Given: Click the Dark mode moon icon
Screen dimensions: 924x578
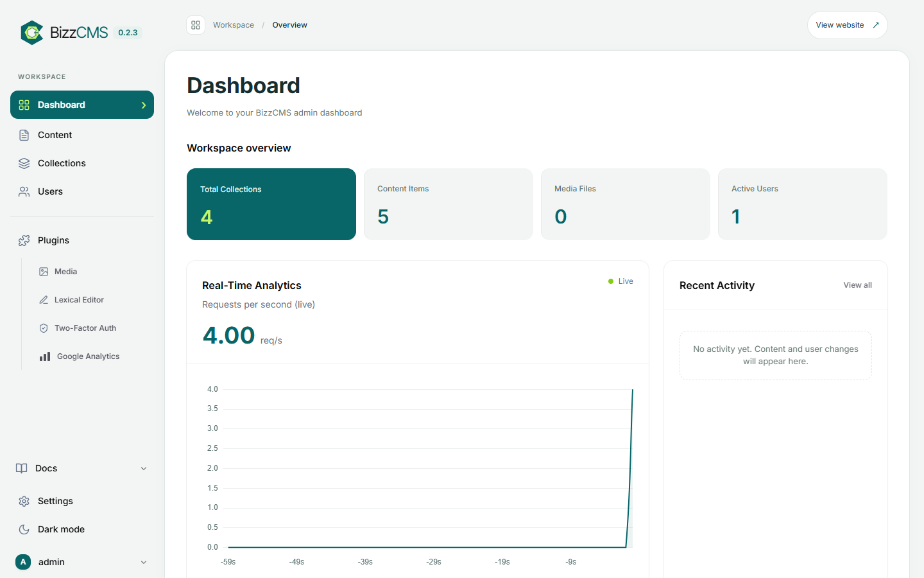Looking at the screenshot, I should pos(24,529).
